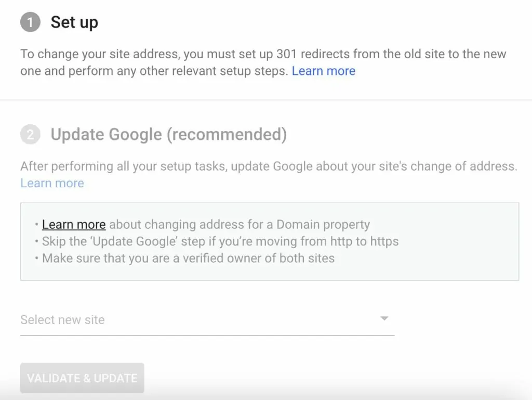Click 'about changing address for a Domain property' text

pos(240,225)
